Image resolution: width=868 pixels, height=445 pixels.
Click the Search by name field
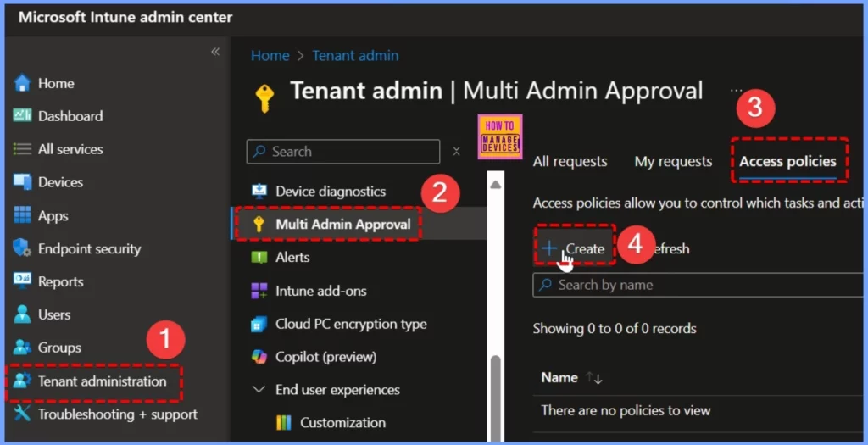(x=698, y=285)
